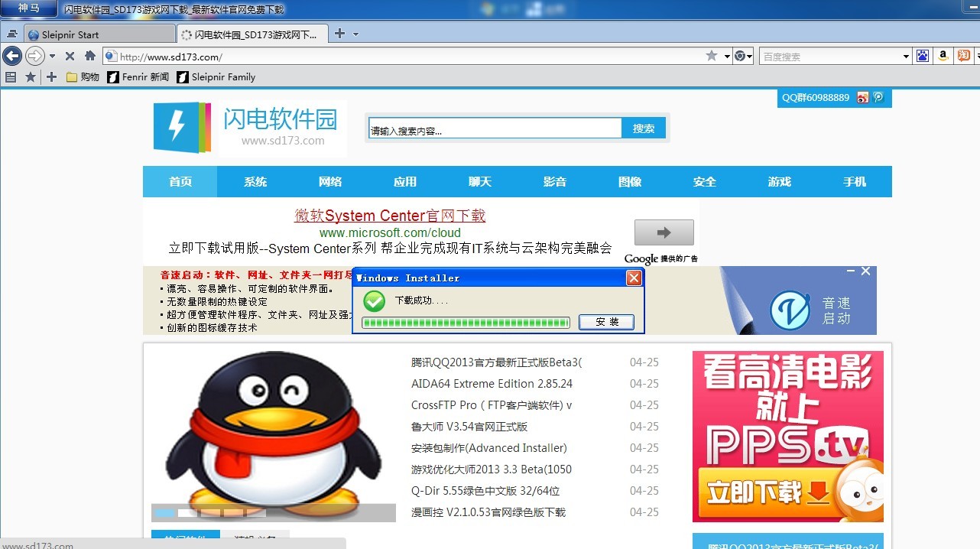
Task: Select 系统 in navigation bar
Action: tap(255, 182)
